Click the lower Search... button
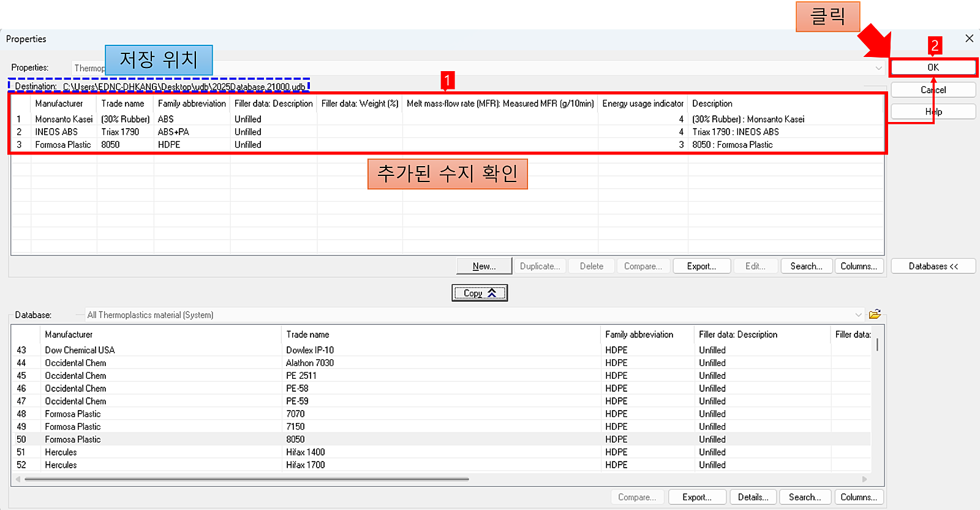The width and height of the screenshot is (980, 510). click(x=805, y=497)
